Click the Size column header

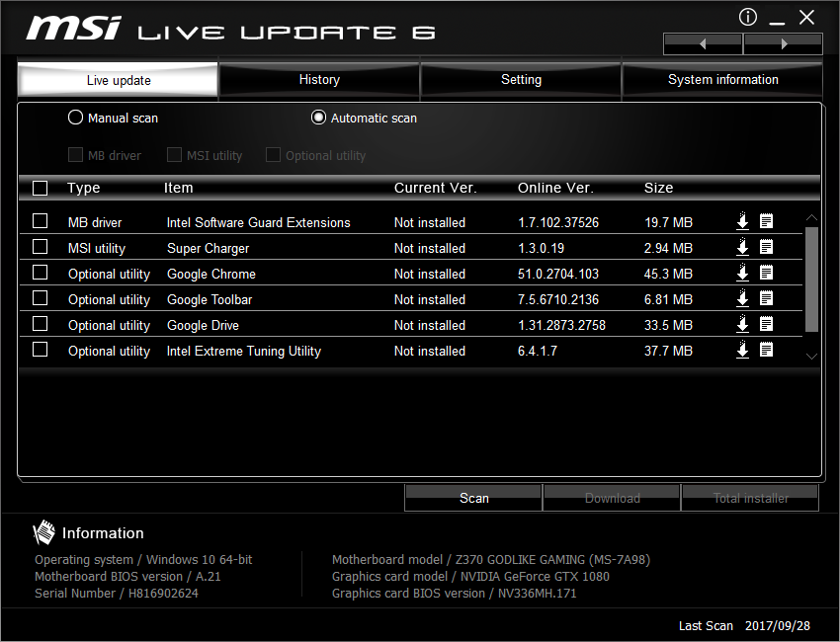point(658,188)
